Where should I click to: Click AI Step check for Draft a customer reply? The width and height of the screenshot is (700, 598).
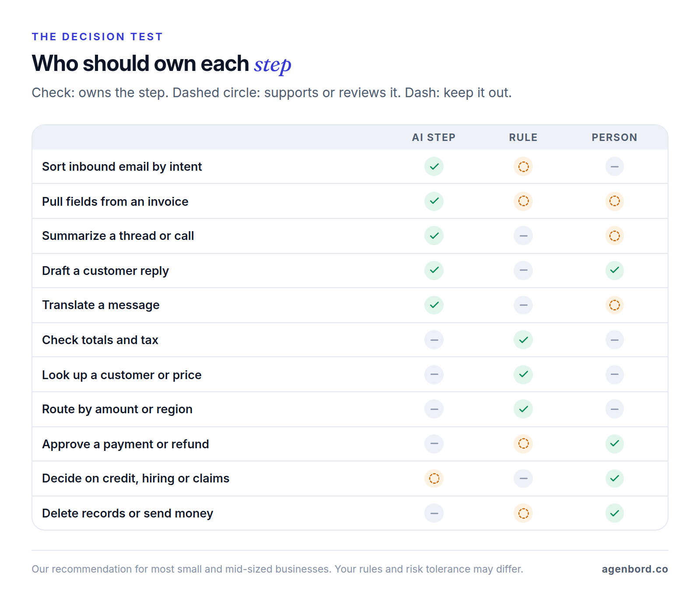click(434, 270)
